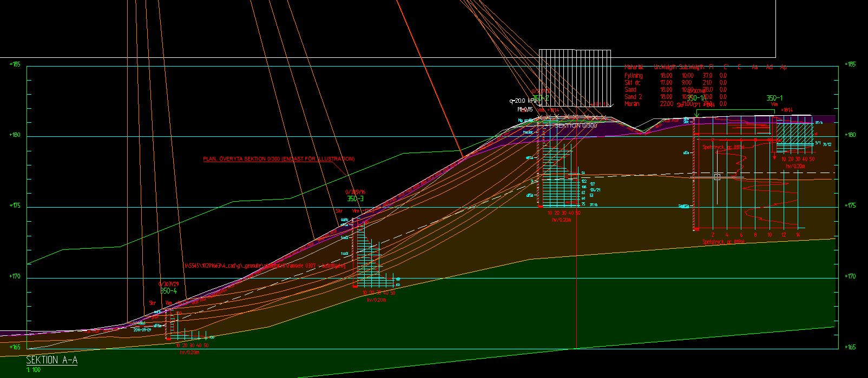The width and height of the screenshot is (868, 378).
Task: Select the 1:100 scale label
Action: point(33,370)
